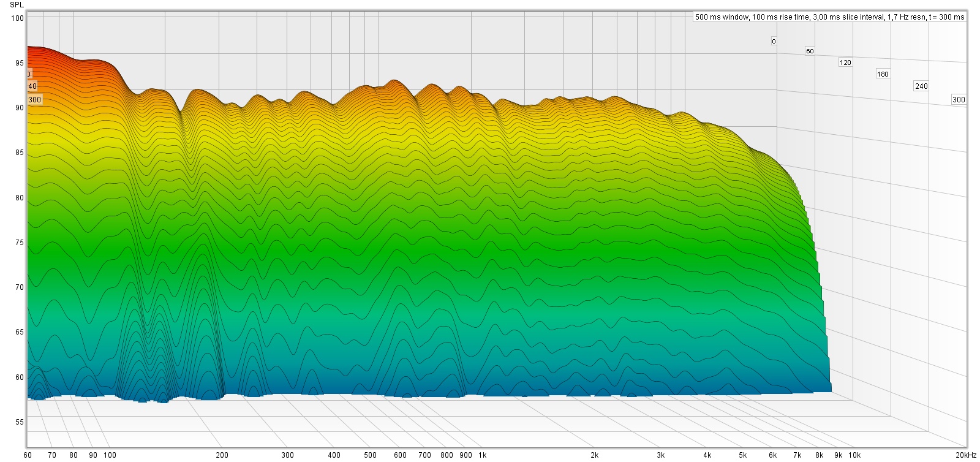Click the '8k' frequency axis label
The width and height of the screenshot is (980, 462).
point(820,455)
